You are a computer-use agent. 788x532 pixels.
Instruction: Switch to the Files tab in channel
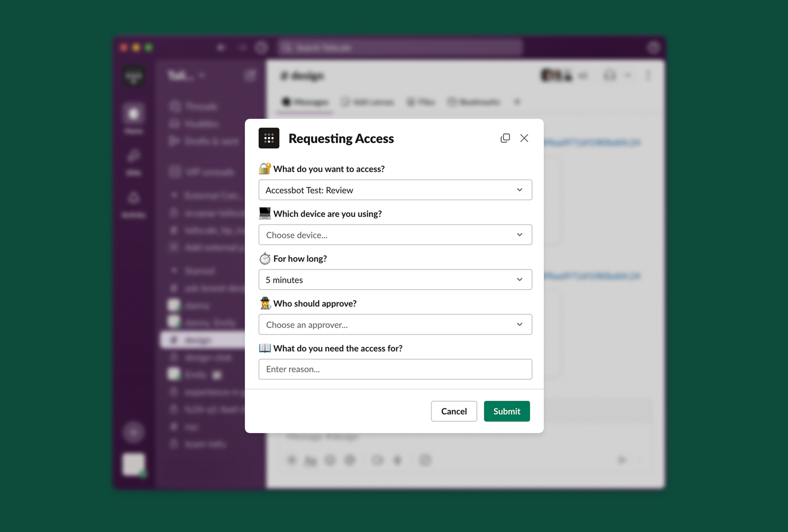coord(421,102)
